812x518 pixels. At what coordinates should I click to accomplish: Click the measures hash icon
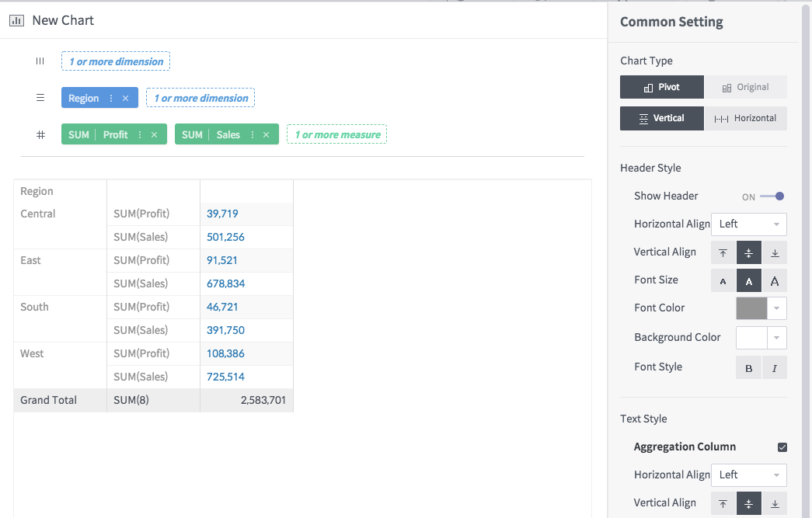[40, 135]
